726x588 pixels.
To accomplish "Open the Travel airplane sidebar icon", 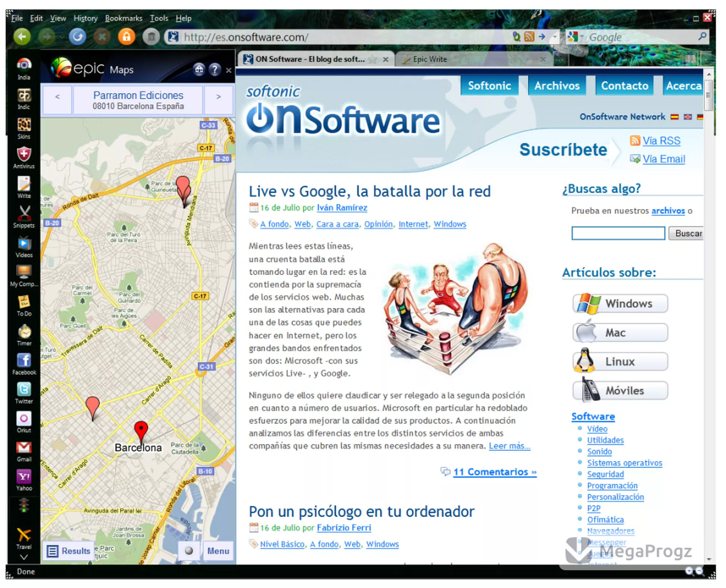I will tap(24, 538).
